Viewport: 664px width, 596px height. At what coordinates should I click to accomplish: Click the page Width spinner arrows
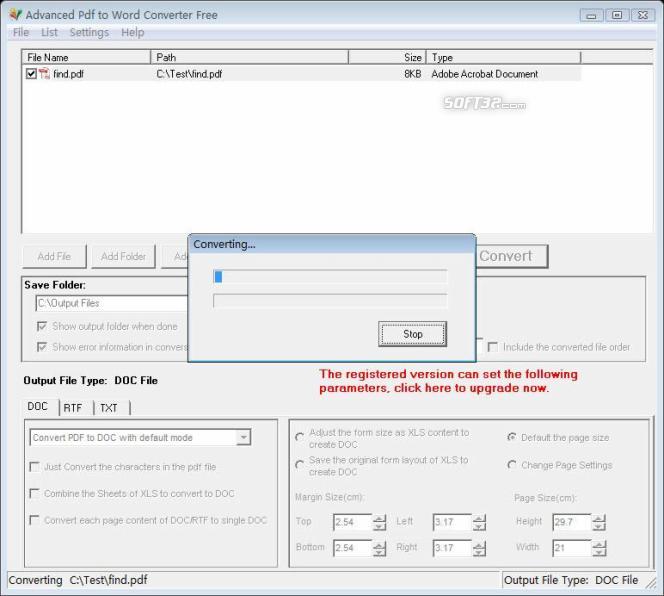[599, 548]
